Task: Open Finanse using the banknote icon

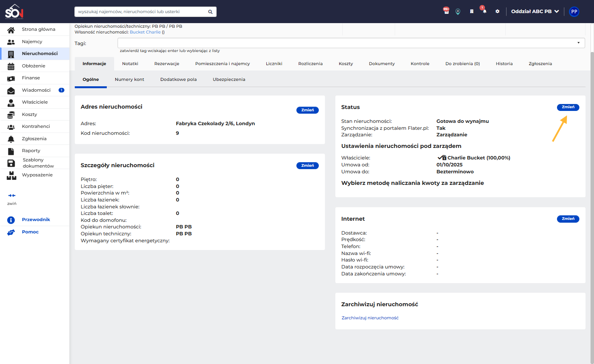Action: pos(11,78)
